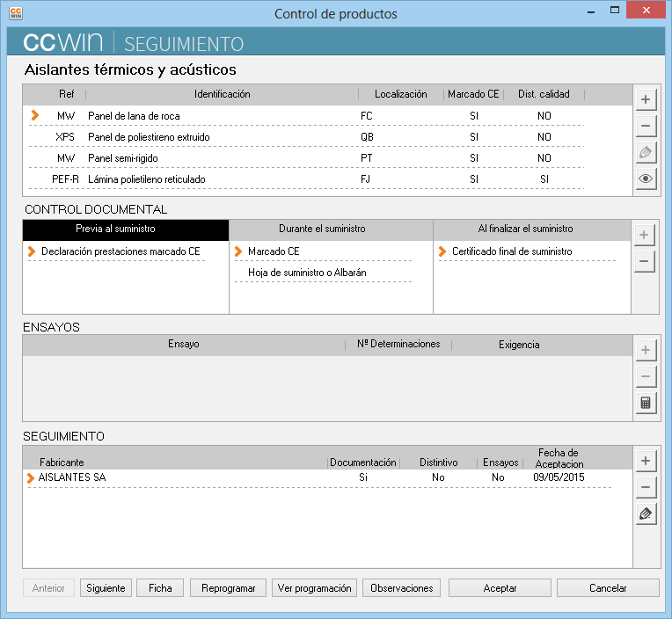This screenshot has width=672, height=619.
Task: Switch to 'Durante el suministro' column header
Action: (x=330, y=229)
